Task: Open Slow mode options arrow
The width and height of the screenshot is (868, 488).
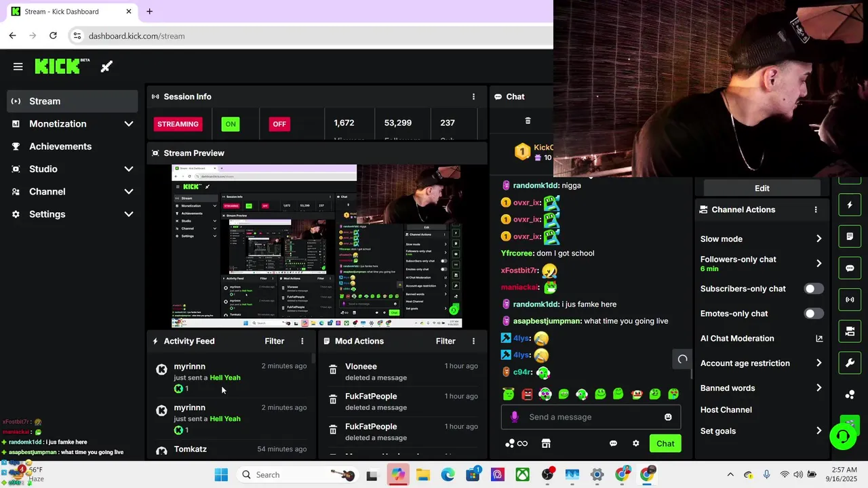Action: pyautogui.click(x=818, y=239)
